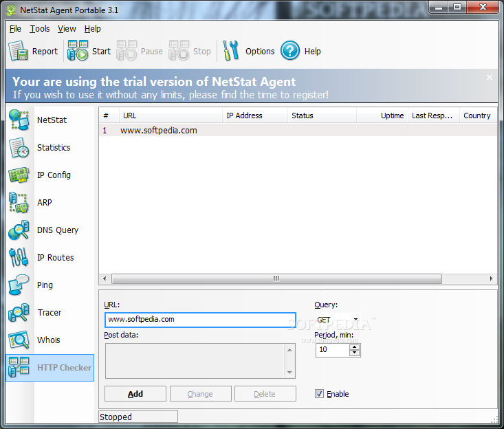This screenshot has width=504, height=429.
Task: Click the Add button
Action: pos(135,394)
